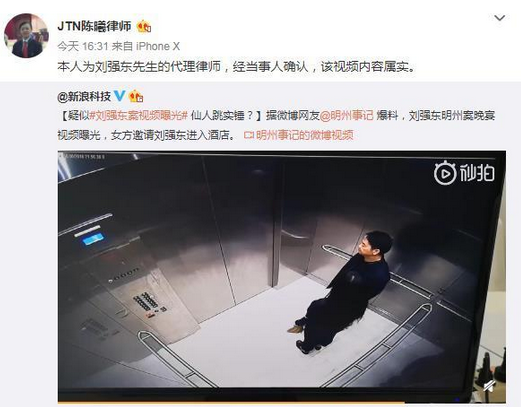Viewport: 521px width, 407px height.
Task: Open the JTN陈曦律师 username link
Action: coord(95,26)
